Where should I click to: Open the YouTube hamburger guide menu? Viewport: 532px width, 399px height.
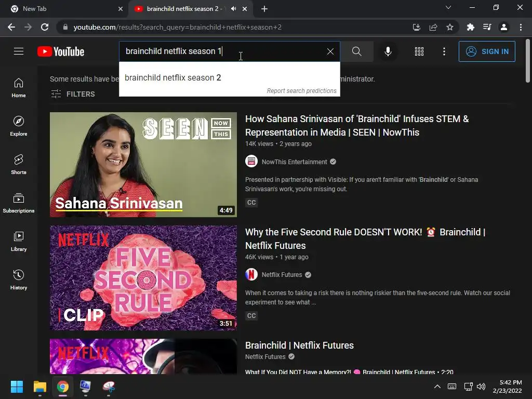pos(19,51)
